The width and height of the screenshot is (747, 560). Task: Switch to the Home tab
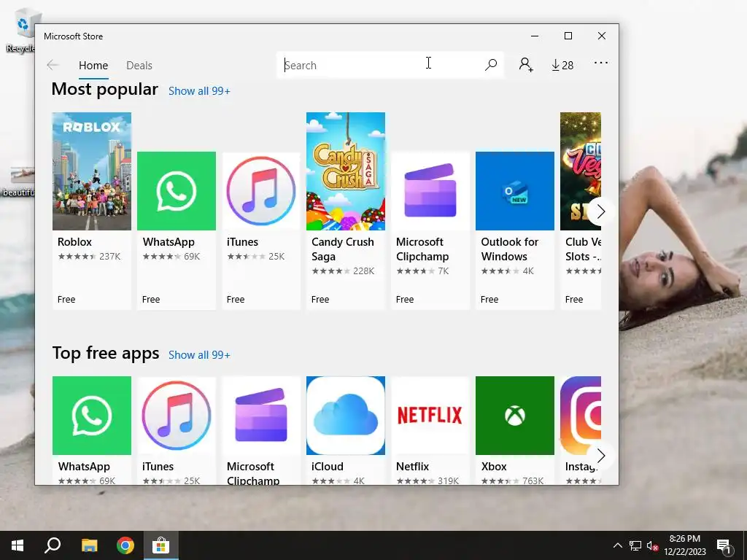pos(93,65)
